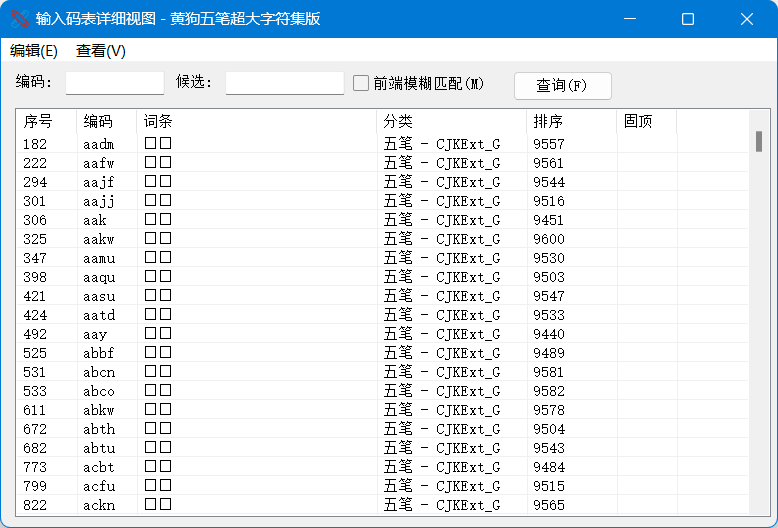Click the 分类 column header
The width and height of the screenshot is (778, 528).
pyautogui.click(x=451, y=121)
